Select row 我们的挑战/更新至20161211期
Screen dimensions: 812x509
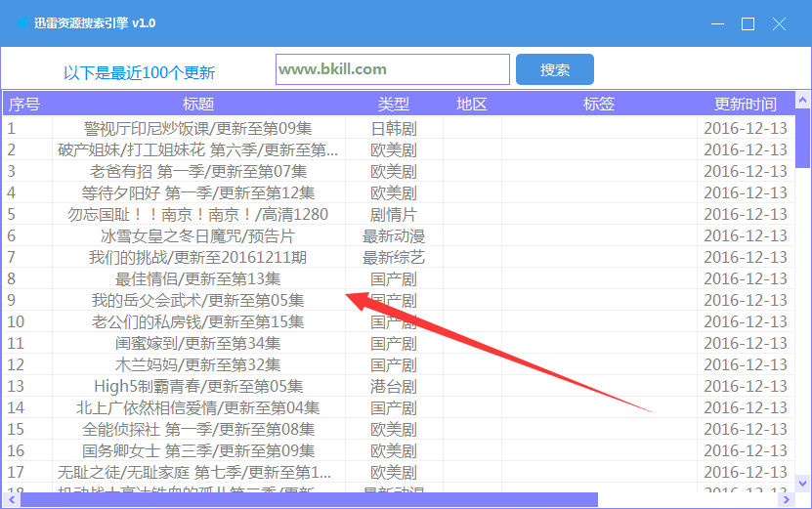[x=399, y=257]
